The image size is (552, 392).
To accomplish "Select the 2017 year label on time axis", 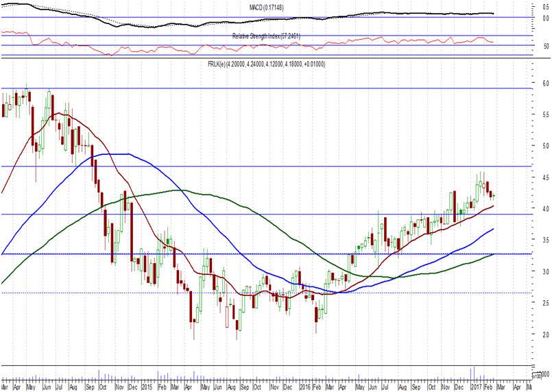I will tap(477, 387).
